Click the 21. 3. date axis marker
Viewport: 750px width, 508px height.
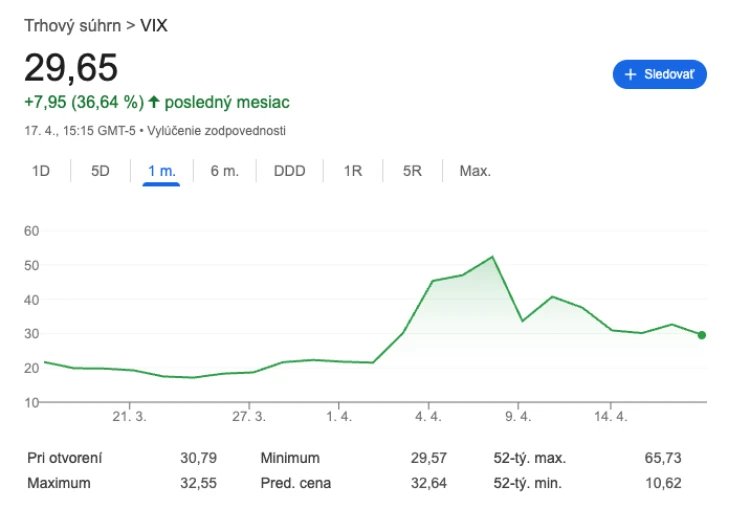click(129, 416)
